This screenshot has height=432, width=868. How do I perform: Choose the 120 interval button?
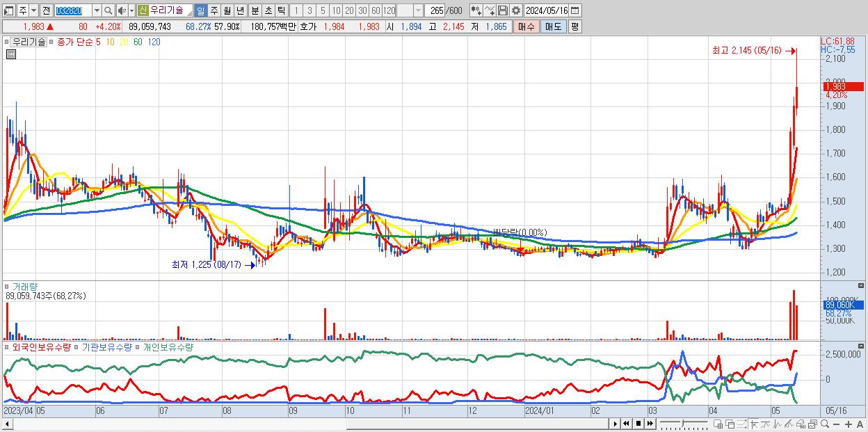tap(389, 10)
